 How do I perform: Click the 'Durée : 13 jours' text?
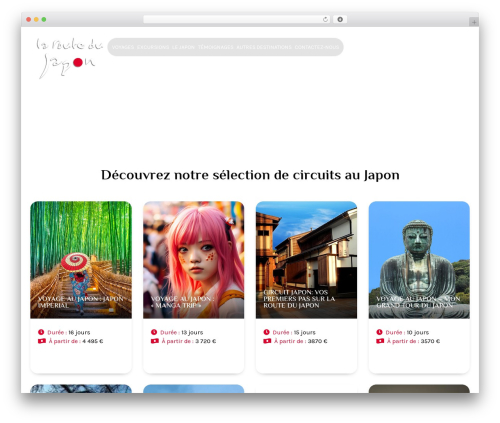(x=181, y=332)
